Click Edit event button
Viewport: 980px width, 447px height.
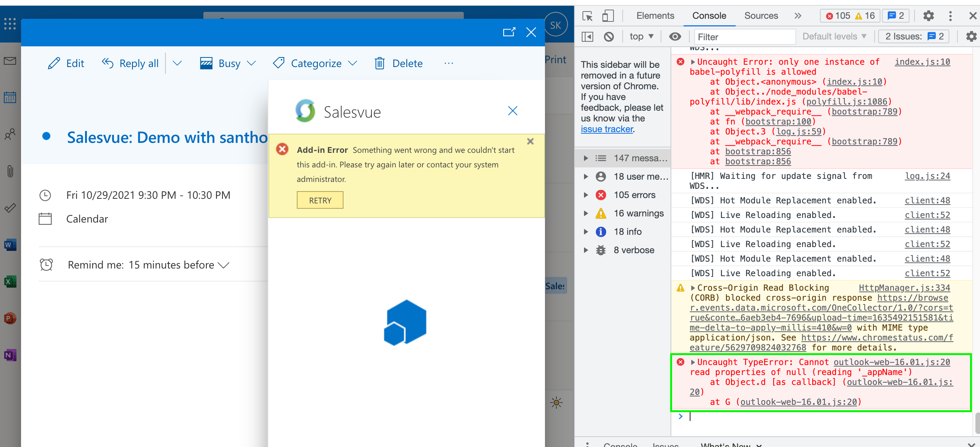[66, 63]
